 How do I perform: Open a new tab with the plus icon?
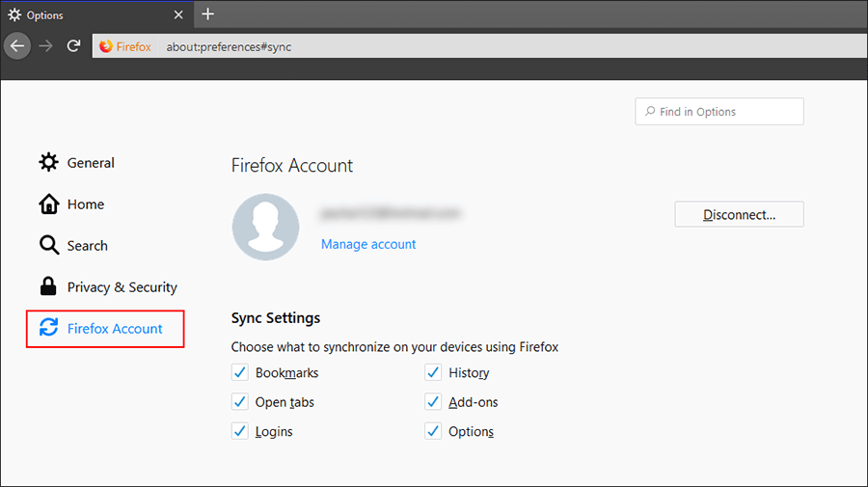coord(207,14)
